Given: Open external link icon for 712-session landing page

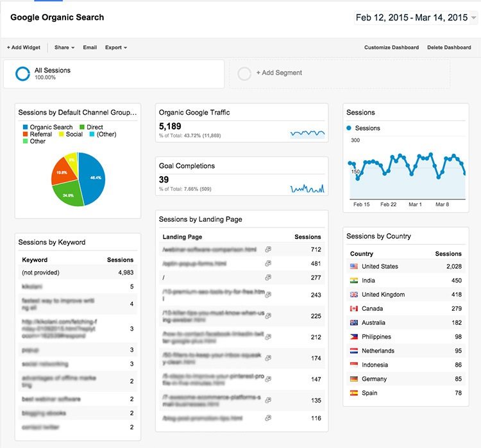Looking at the screenshot, I should click(268, 249).
